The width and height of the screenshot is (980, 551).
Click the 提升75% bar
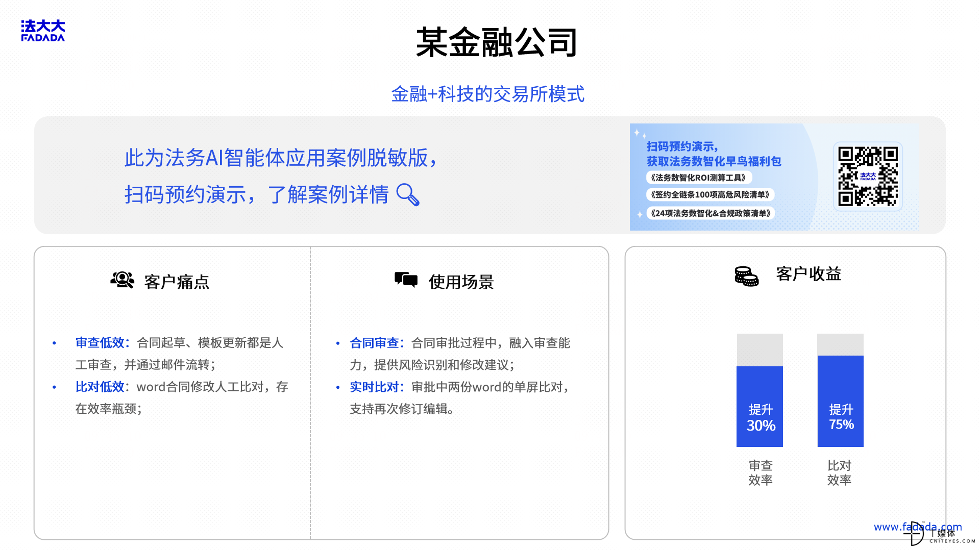(x=840, y=401)
